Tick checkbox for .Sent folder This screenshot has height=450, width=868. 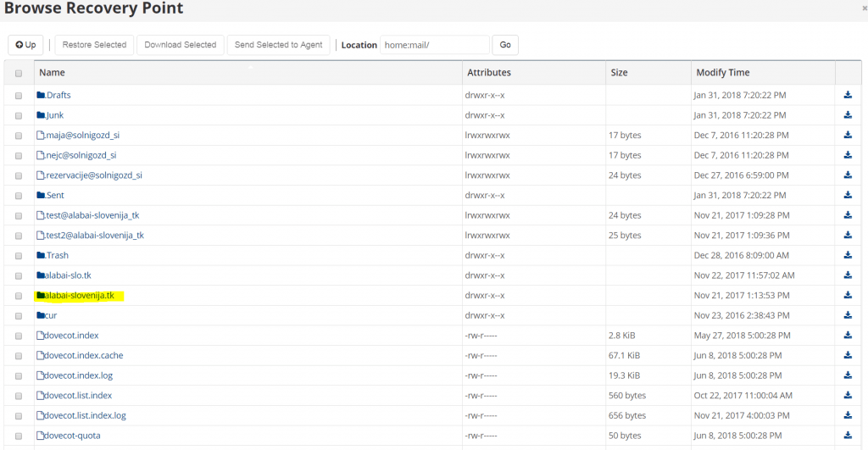click(x=19, y=196)
